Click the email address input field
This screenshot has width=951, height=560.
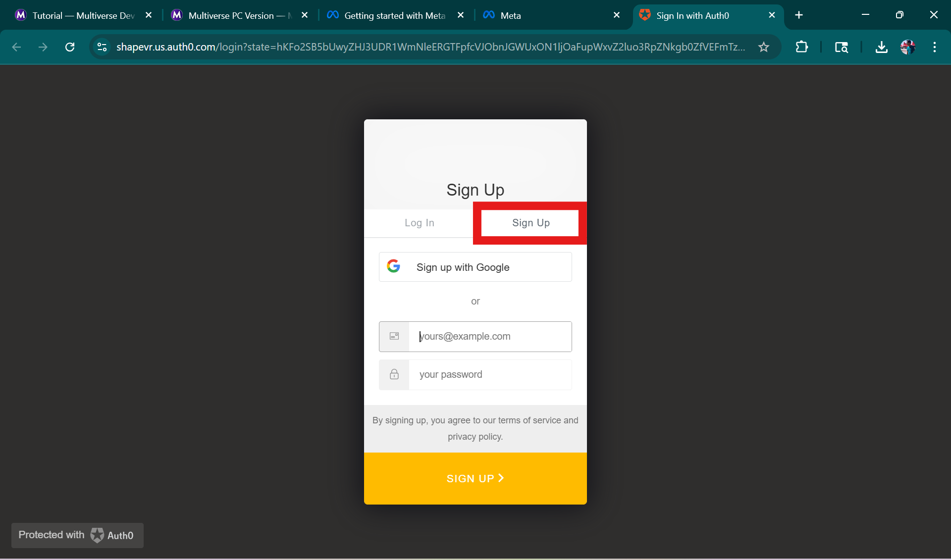tap(489, 337)
